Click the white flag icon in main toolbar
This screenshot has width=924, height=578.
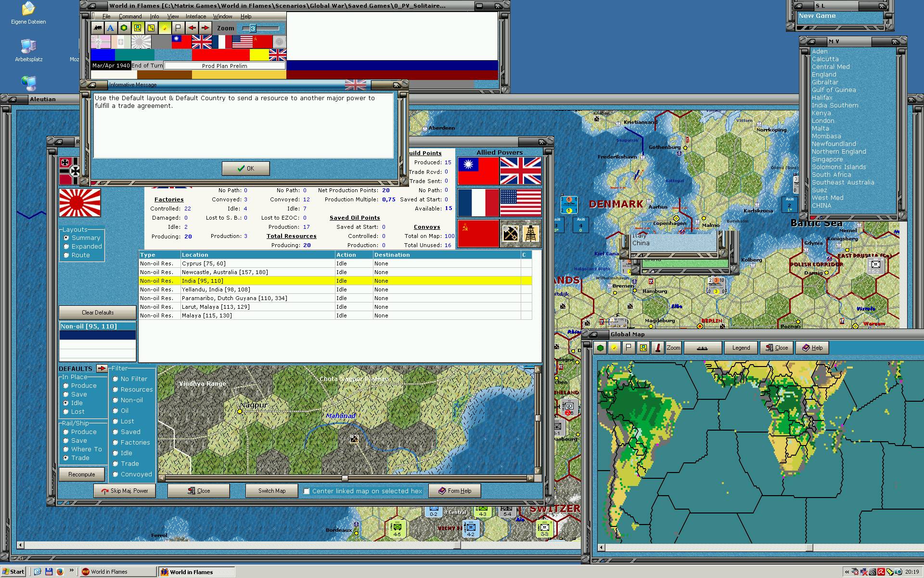pyautogui.click(x=178, y=28)
